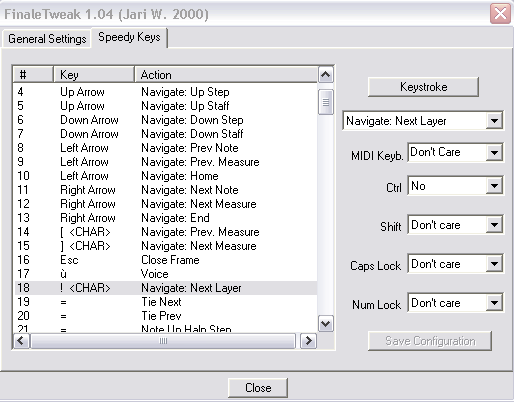
Task: Select row 20 Tie Prev
Action: [165, 316]
